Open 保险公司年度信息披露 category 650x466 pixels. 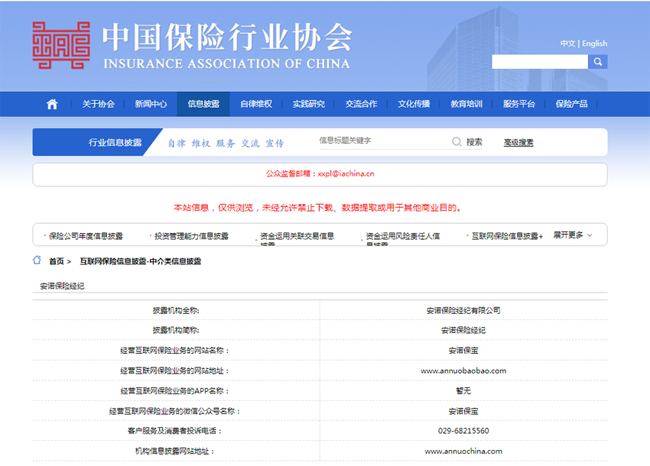[86, 236]
